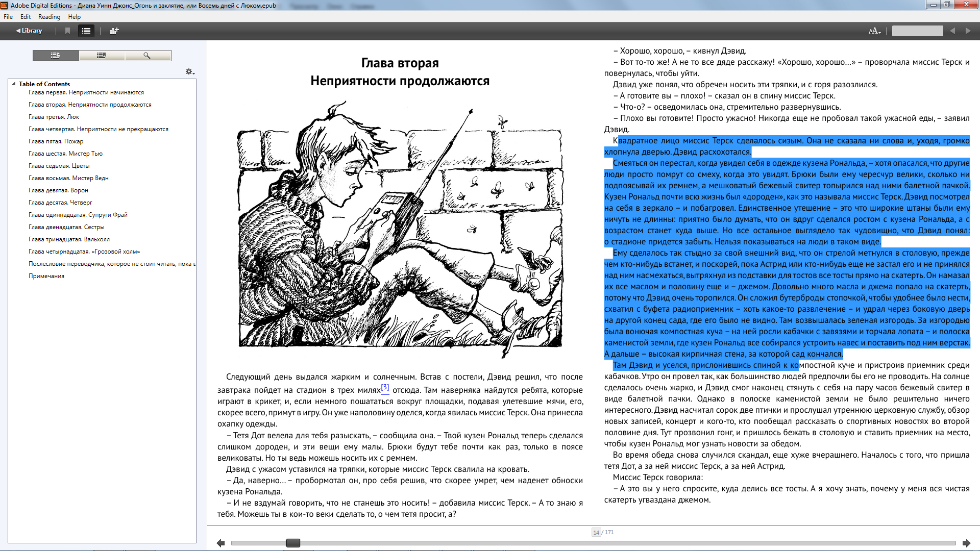Click the bookmark icon in the toolbar
980x551 pixels.
(67, 31)
